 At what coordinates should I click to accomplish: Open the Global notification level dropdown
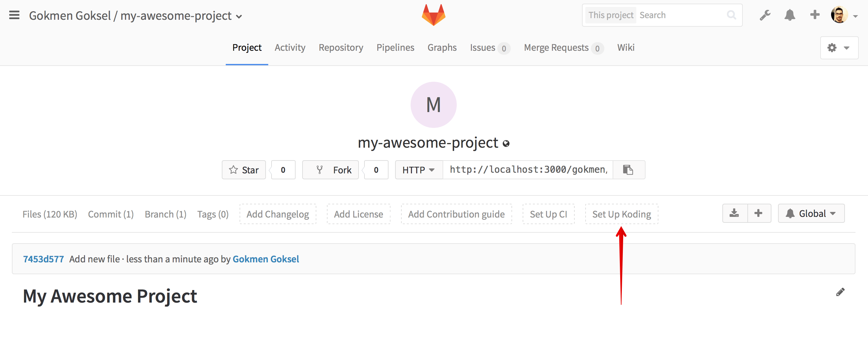pyautogui.click(x=811, y=213)
